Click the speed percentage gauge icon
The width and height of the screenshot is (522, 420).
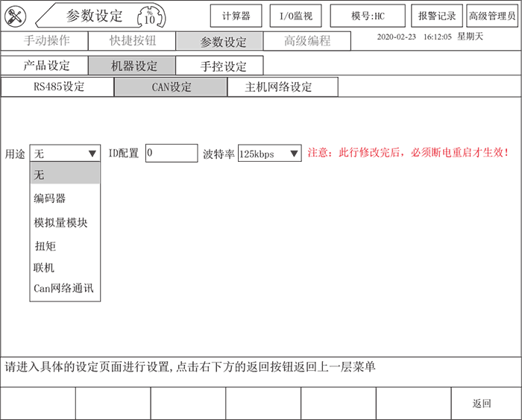(150, 16)
